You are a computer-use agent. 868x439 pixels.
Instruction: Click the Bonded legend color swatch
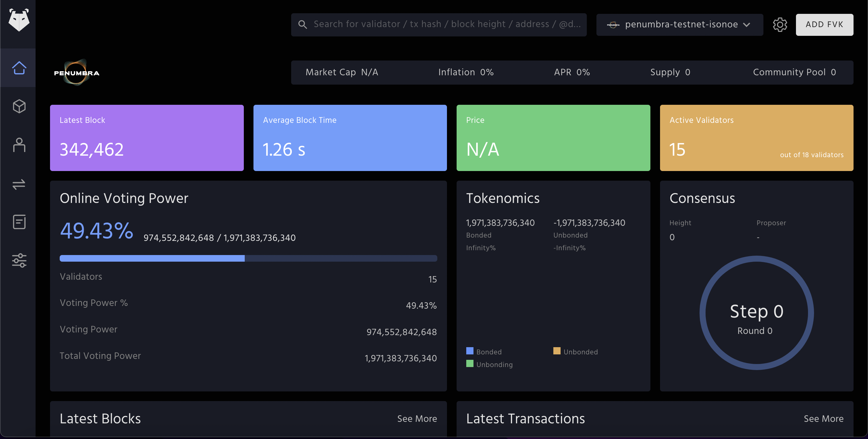(470, 351)
